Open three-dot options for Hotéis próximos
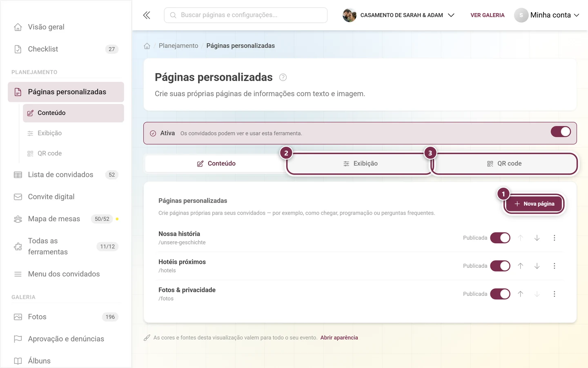Screen dimensions: 588x368 click(554, 266)
